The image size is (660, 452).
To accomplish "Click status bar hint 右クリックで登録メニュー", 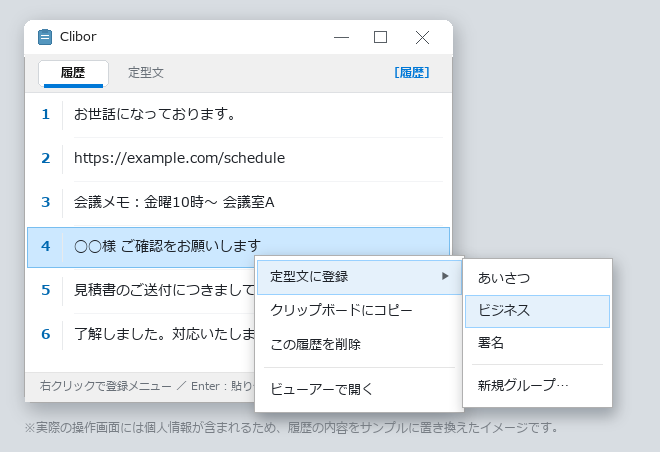I will 106,386.
